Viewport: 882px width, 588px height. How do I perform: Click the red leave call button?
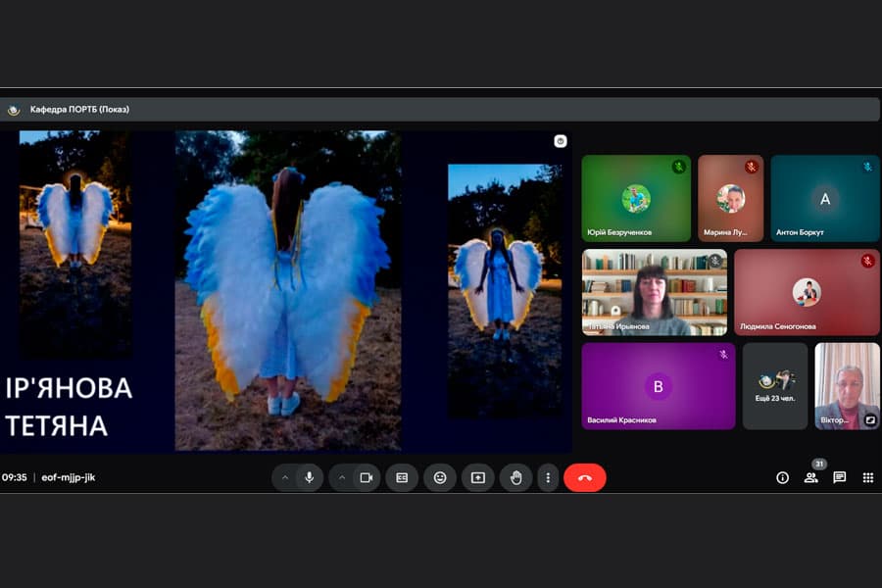(585, 477)
